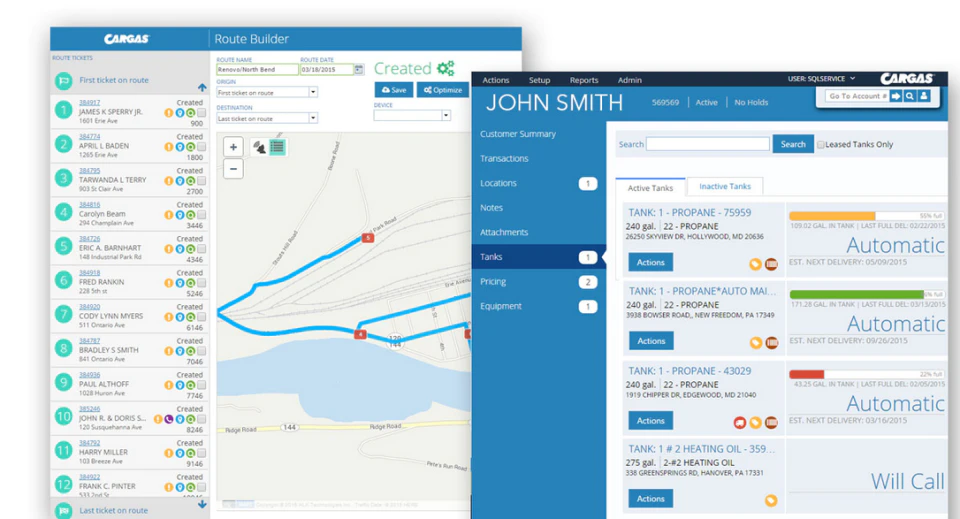Check the Leased Tanks Only checkbox

[820, 144]
